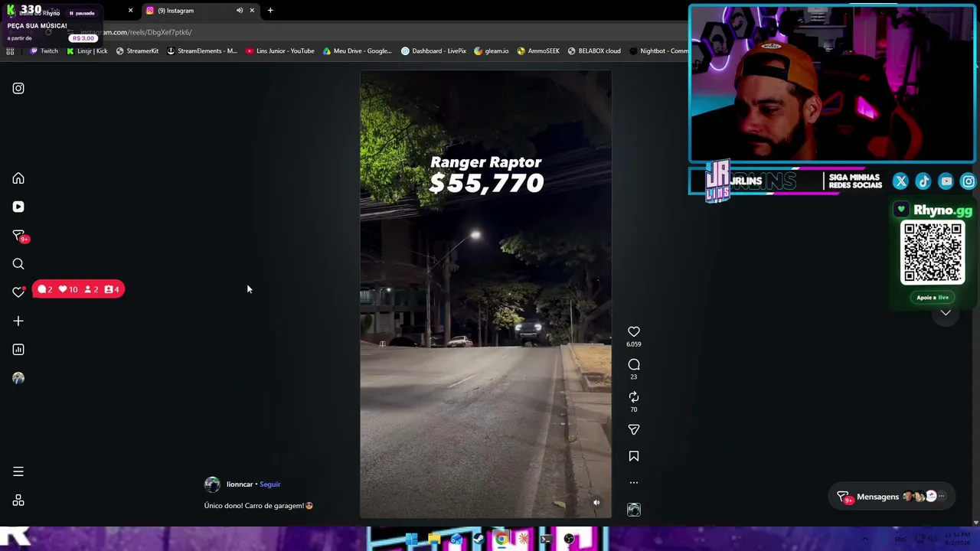Open the StreamerKit bookmark
The height and width of the screenshot is (551, 980).
pos(137,51)
